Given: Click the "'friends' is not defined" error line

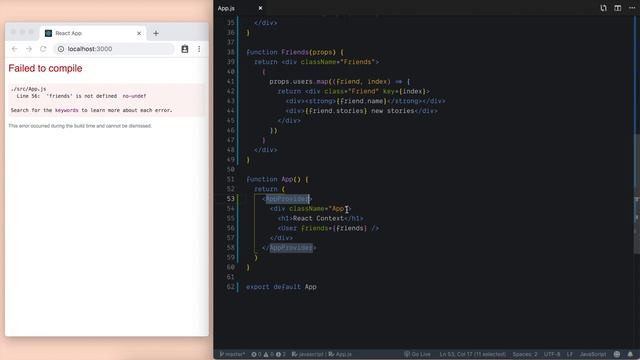Looking at the screenshot, I should (81, 96).
